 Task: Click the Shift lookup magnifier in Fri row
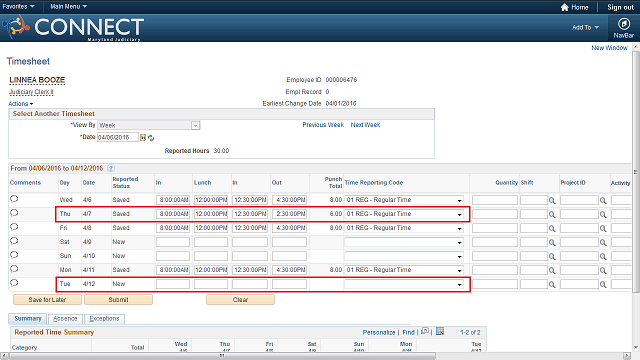[552, 228]
